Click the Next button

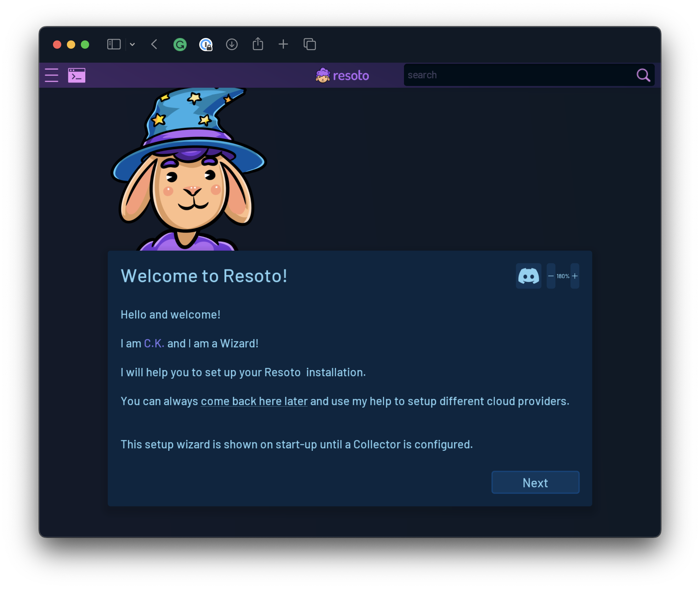(535, 482)
